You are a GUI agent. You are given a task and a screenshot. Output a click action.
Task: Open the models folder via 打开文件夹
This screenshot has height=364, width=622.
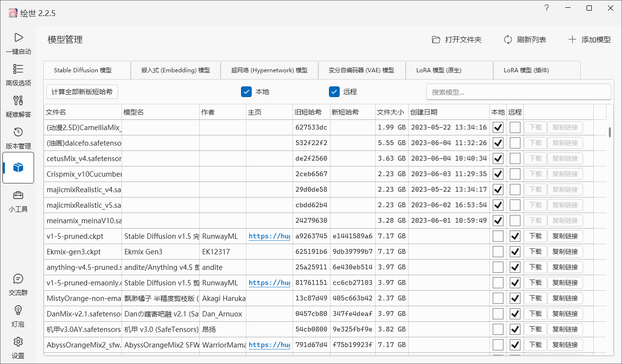456,40
